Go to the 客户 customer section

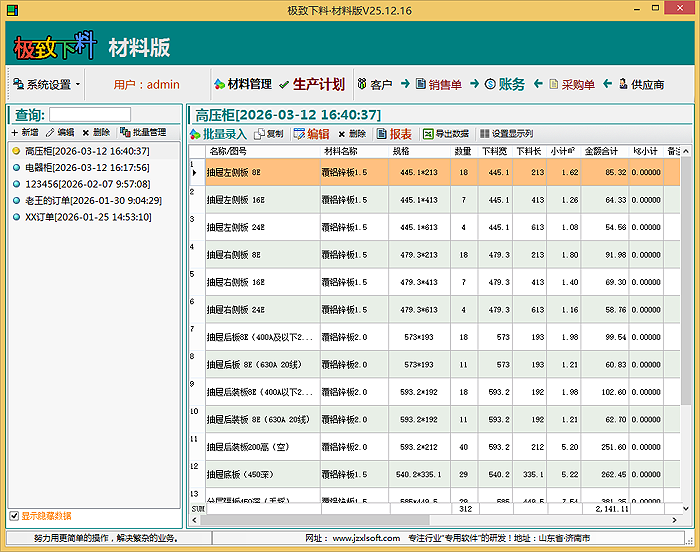pos(374,85)
